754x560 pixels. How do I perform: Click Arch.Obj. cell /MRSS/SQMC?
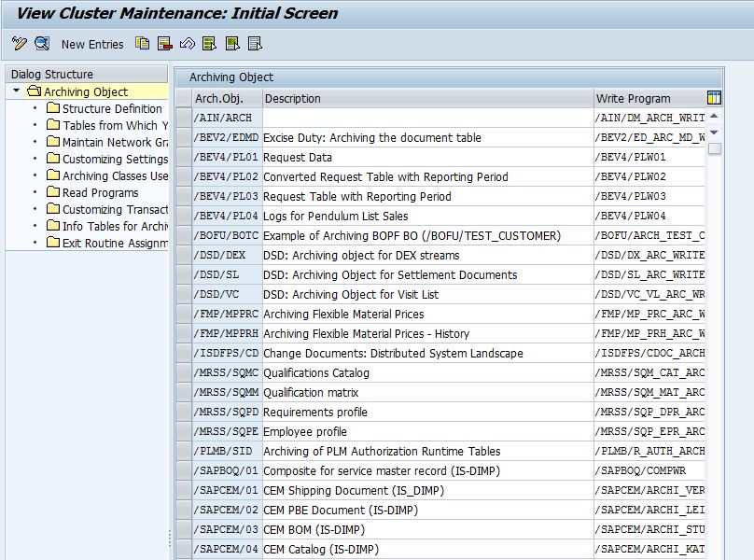(227, 372)
